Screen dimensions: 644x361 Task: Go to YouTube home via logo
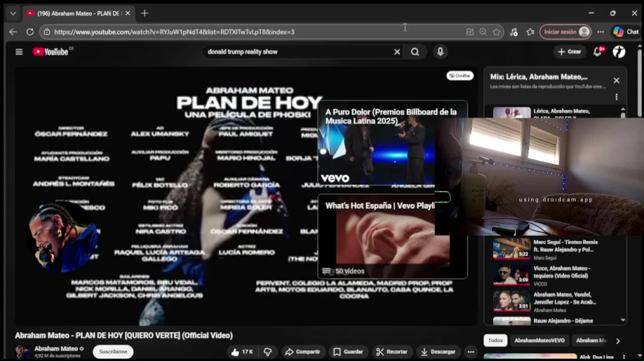[50, 52]
